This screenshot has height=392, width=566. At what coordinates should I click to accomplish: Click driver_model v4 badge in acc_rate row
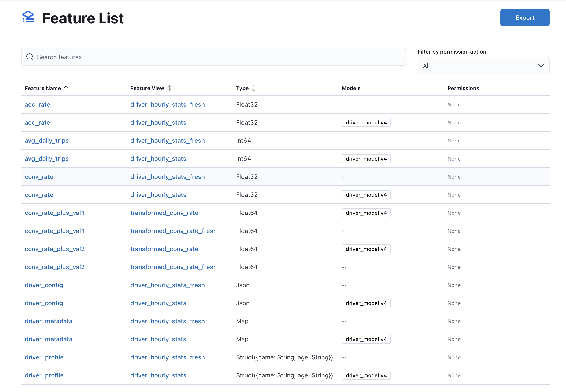(366, 123)
